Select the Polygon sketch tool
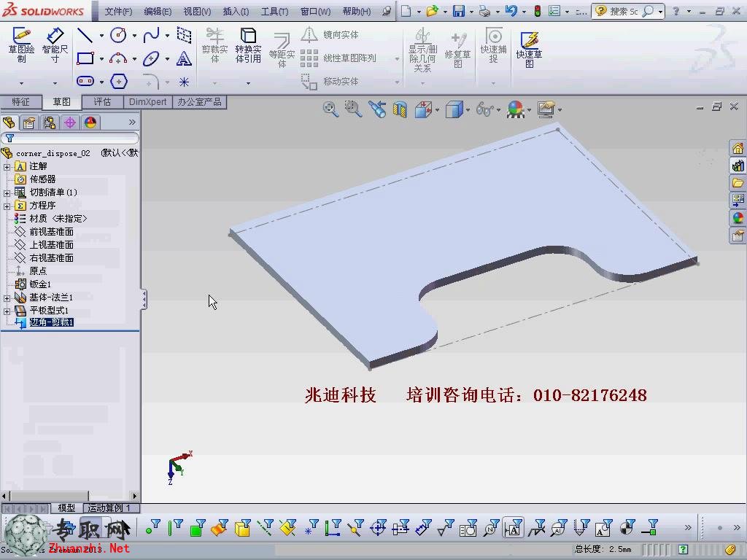Screen dimensions: 747x560 point(119,82)
